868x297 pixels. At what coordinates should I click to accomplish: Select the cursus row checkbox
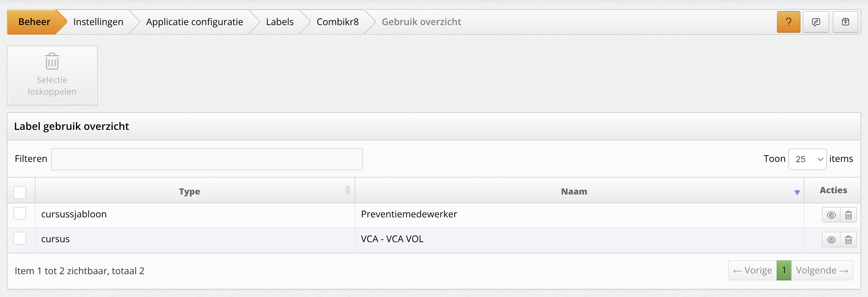click(20, 238)
